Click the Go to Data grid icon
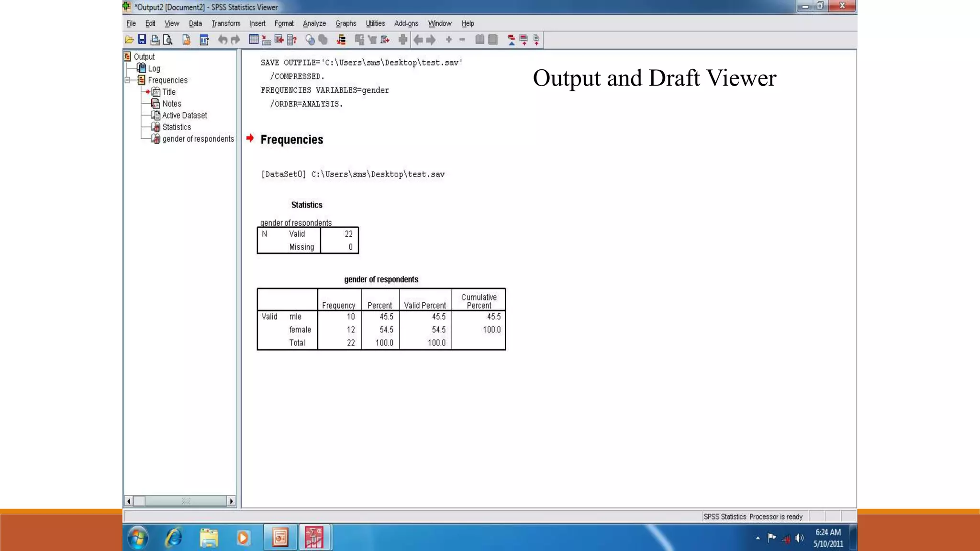Screen dimensions: 980x551 tap(254, 40)
